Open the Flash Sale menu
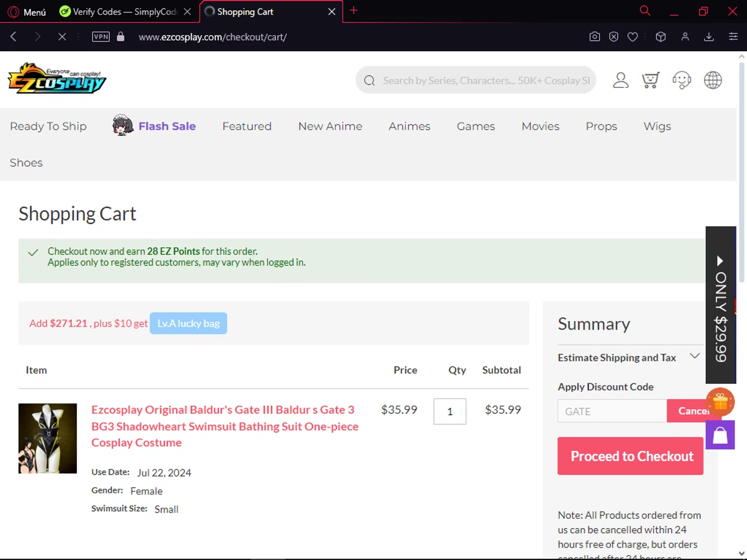Screen dimensions: 747x560 tap(154, 126)
